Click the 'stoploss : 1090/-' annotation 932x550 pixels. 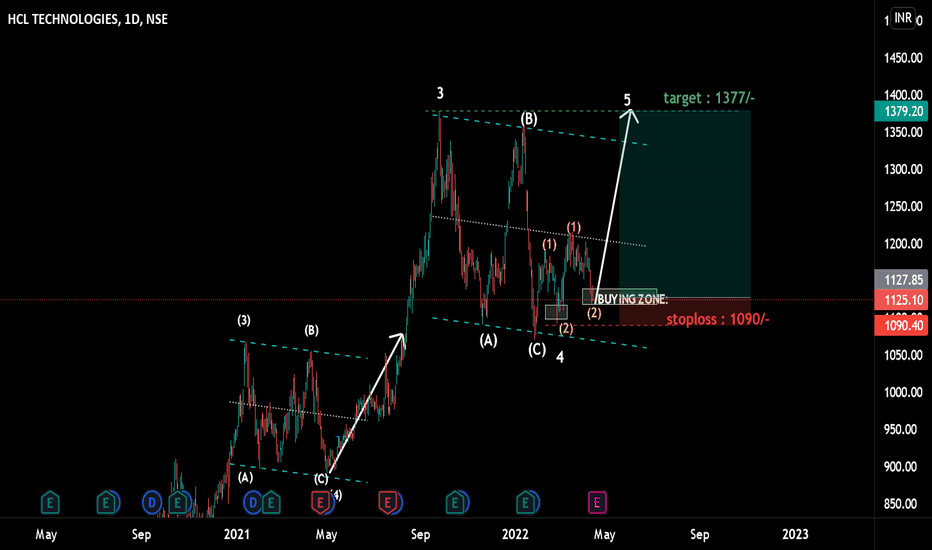tap(717, 319)
